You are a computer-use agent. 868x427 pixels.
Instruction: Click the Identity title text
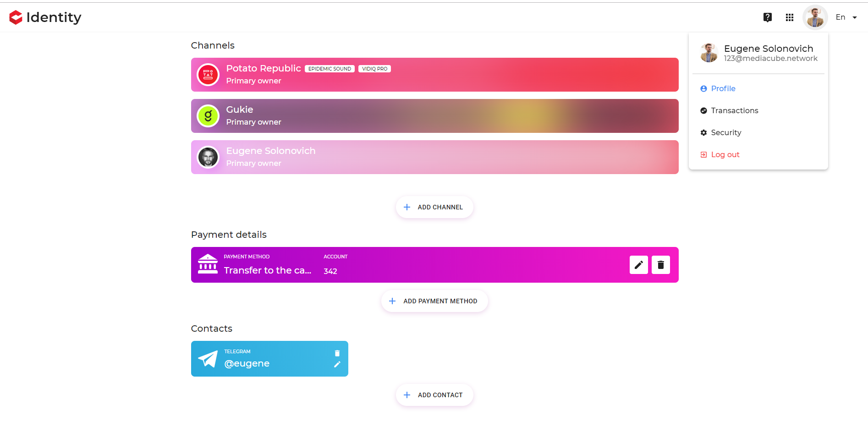pos(54,17)
